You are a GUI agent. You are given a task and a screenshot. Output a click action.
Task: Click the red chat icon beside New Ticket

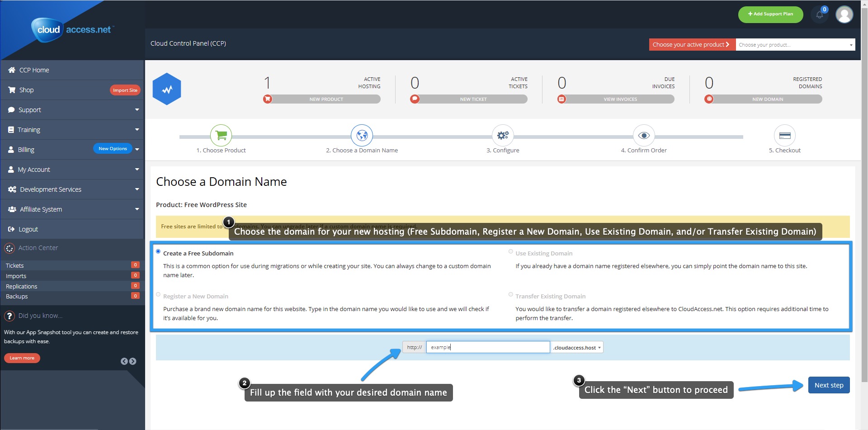tap(415, 99)
